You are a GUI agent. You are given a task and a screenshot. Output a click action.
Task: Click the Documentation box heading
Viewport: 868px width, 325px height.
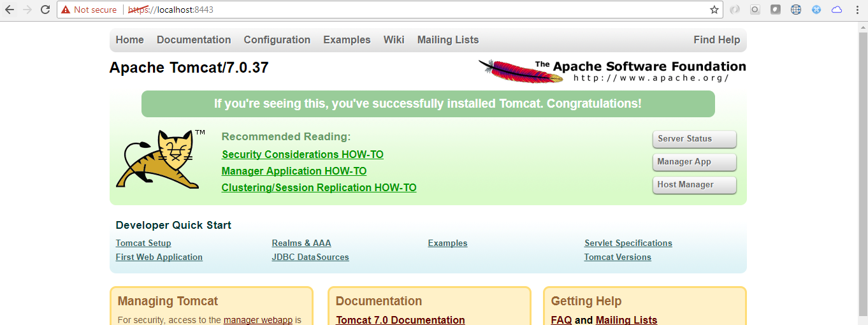coord(379,301)
